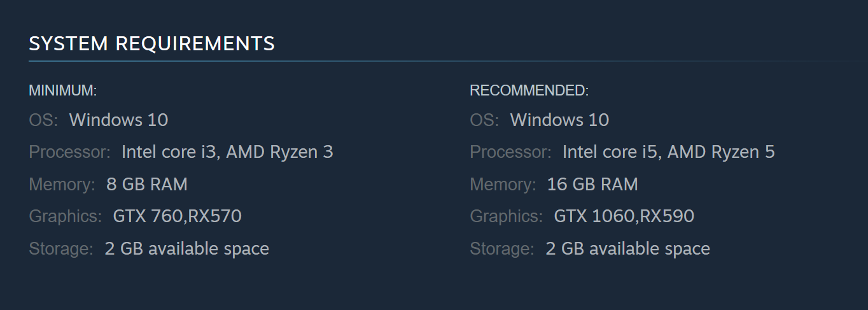The image size is (868, 310).
Task: Click the minimum Processor label
Action: click(70, 152)
